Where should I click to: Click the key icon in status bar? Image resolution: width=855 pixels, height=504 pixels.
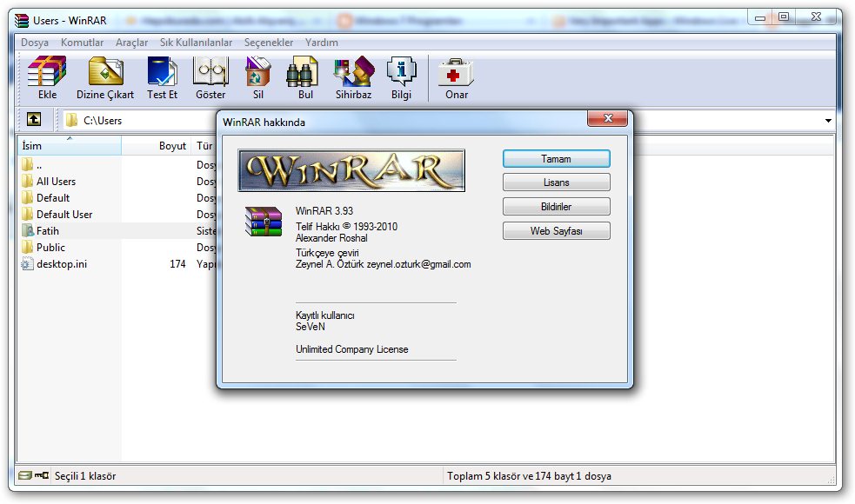(x=42, y=475)
